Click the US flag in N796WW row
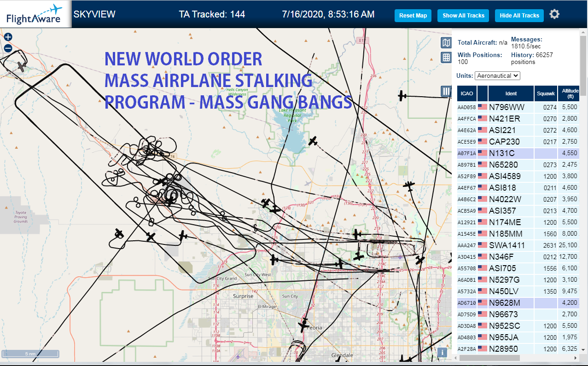Image resolution: width=588 pixels, height=366 pixels. [483, 107]
